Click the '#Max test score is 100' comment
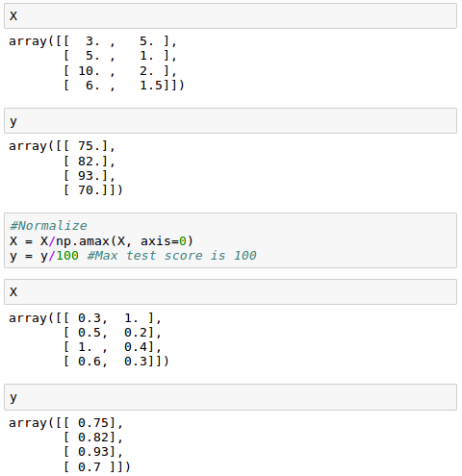 [171, 256]
